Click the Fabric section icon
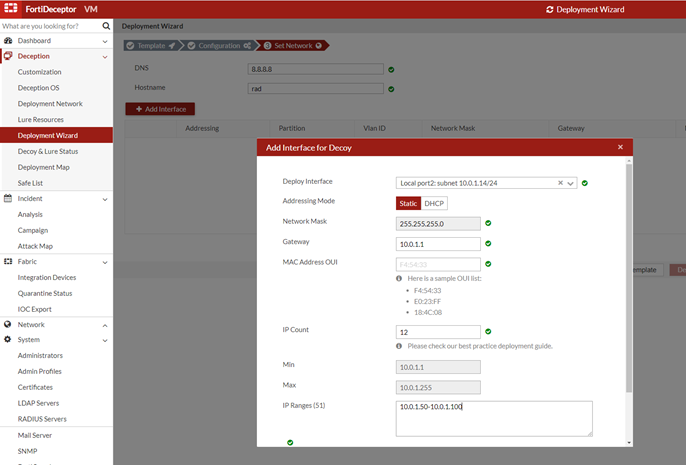 point(8,261)
